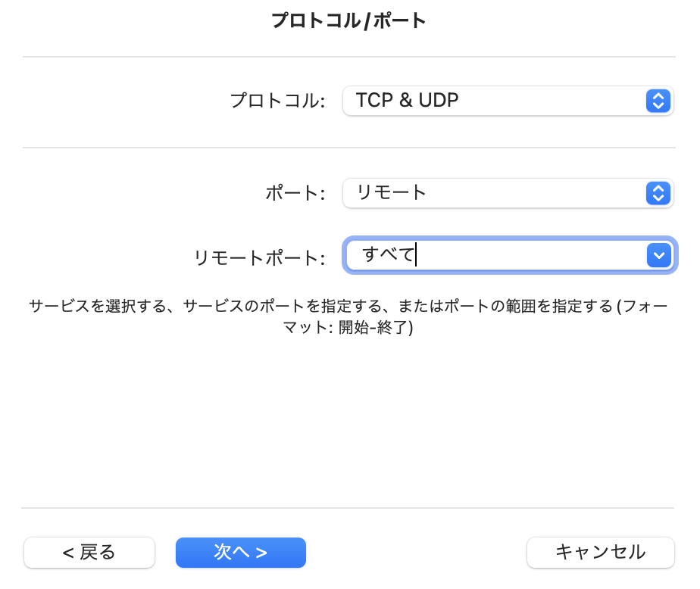
Task: Open the リモート port type popup menu
Action: tap(508, 193)
